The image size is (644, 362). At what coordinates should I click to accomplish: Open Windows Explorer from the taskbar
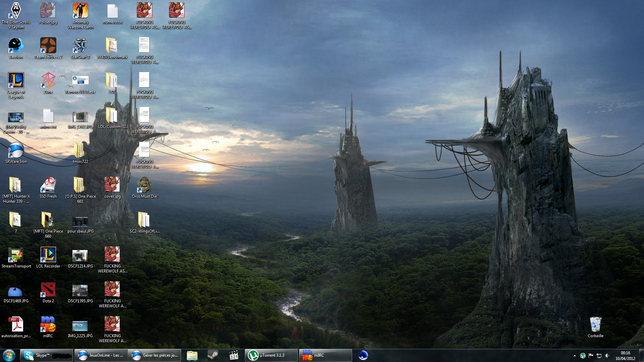(192, 355)
